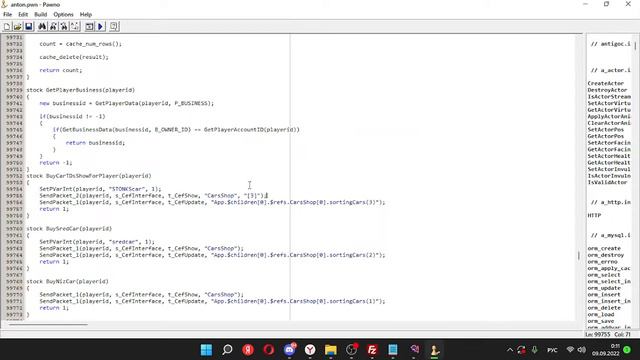Click the SetPVarInt "sredcar" code line
The image size is (640, 360).
point(97,242)
